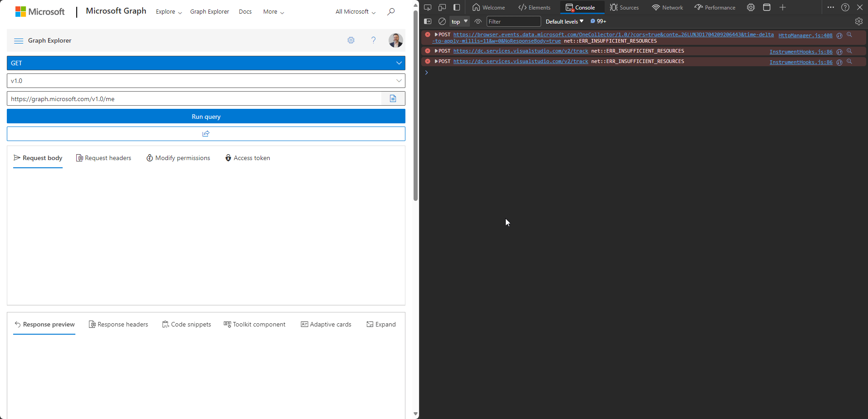Type in the console Filter field
Image resolution: width=868 pixels, height=419 pixels.
point(513,21)
